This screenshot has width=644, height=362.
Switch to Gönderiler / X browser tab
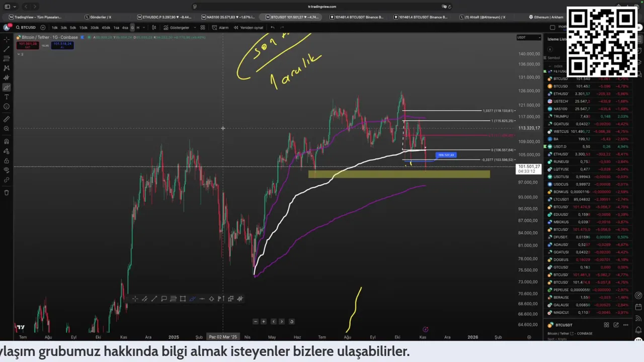(x=98, y=17)
